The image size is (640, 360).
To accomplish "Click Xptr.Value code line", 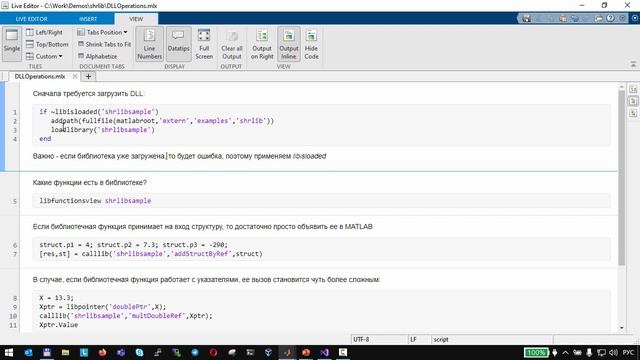I will [58, 325].
